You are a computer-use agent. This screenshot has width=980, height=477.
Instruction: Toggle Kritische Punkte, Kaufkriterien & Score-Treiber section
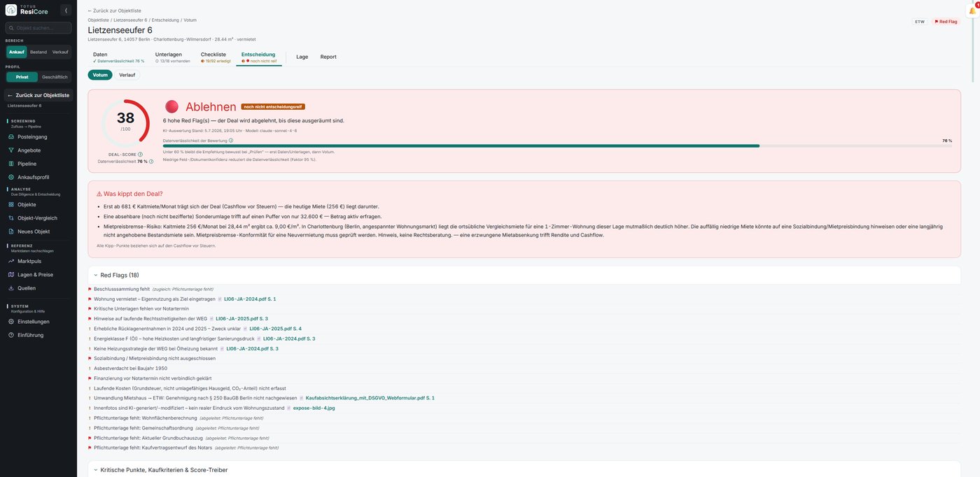(x=524, y=470)
